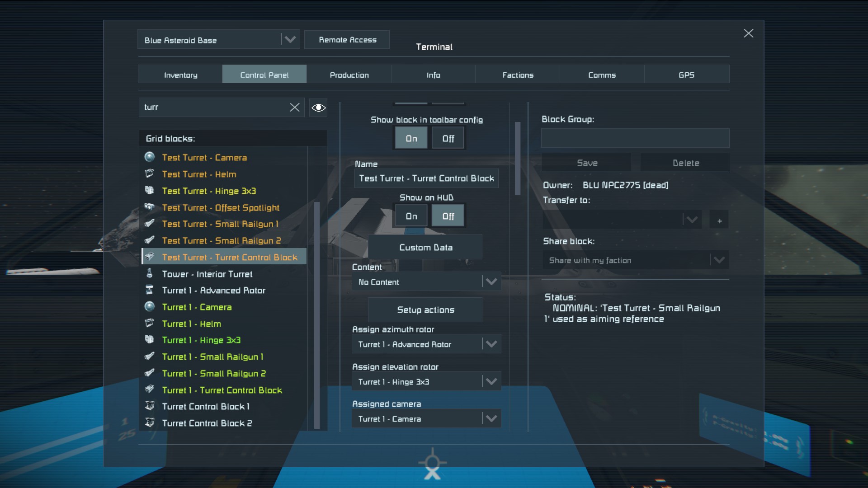The image size is (868, 488).
Task: Click the block list vertical scrollbar
Action: (x=317, y=314)
